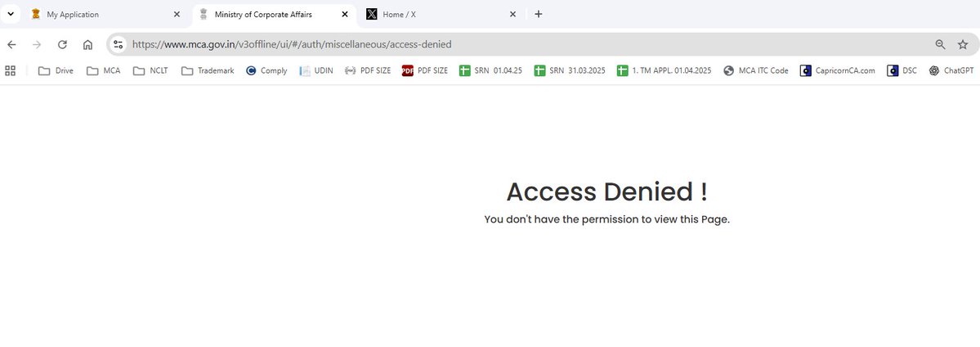The height and width of the screenshot is (347, 980).
Task: Open the MCA ITC Code bookmark
Action: [756, 70]
